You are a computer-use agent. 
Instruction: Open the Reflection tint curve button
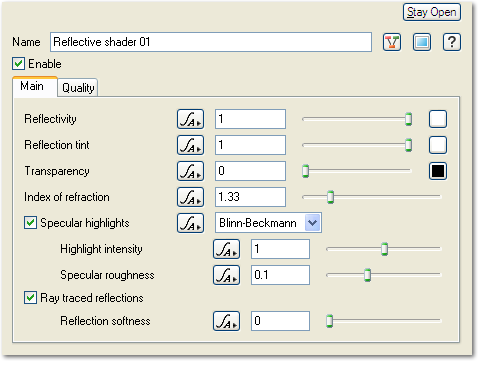click(190, 145)
